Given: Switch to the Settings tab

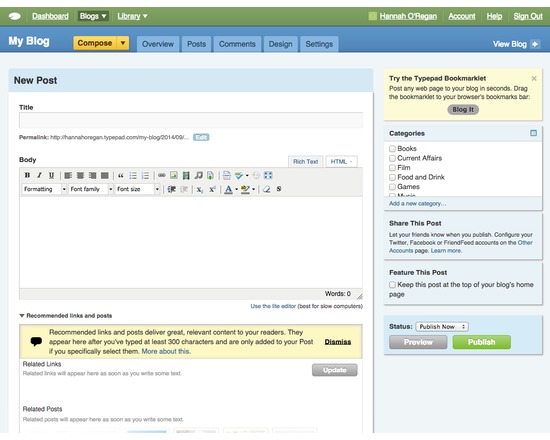Looking at the screenshot, I should tap(319, 44).
